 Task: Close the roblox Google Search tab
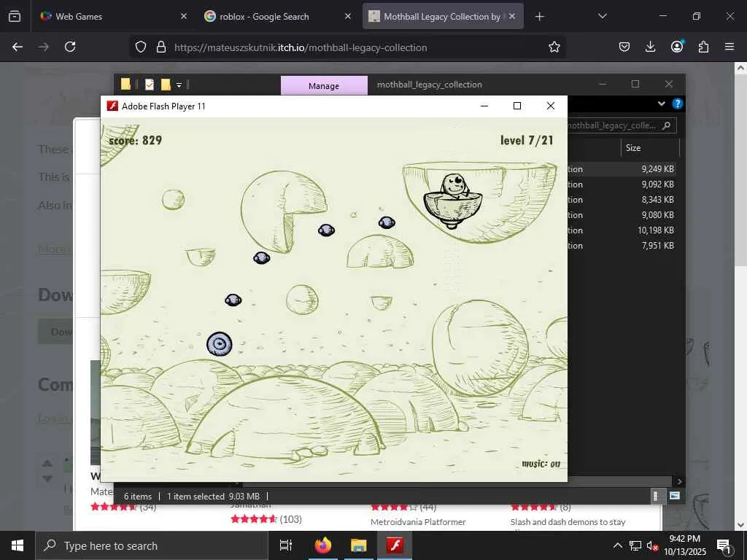click(348, 16)
